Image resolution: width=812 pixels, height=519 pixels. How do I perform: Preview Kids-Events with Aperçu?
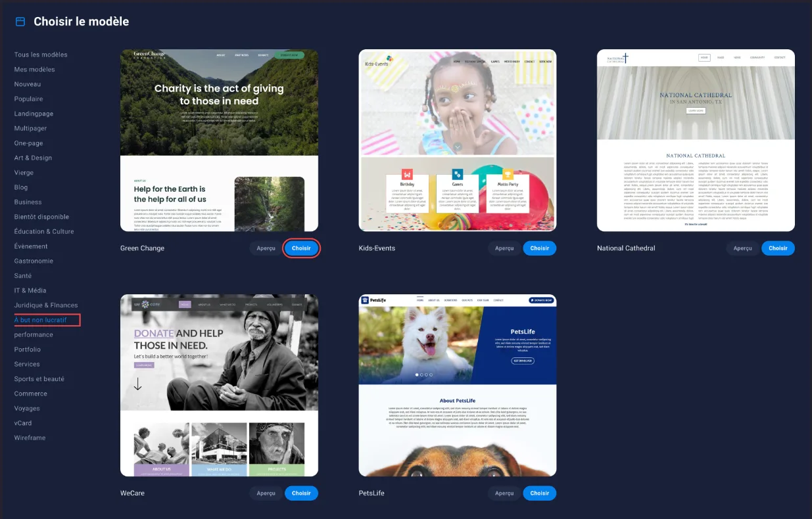pyautogui.click(x=504, y=248)
